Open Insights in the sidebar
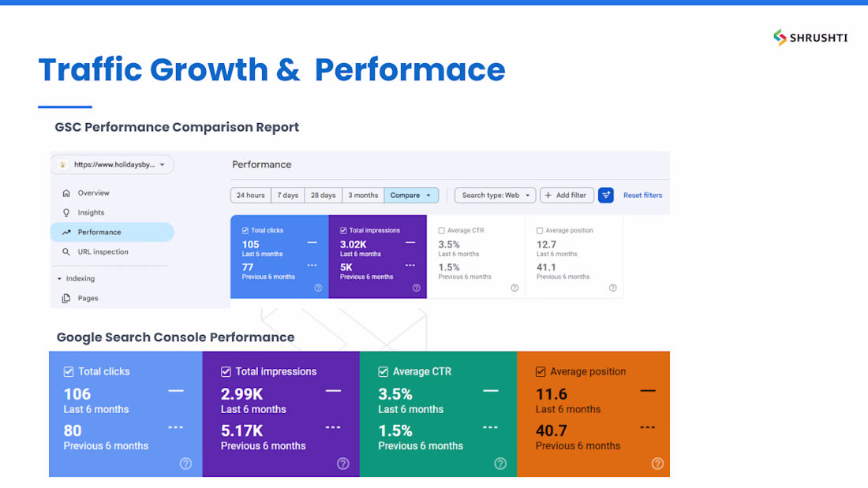 point(112,212)
